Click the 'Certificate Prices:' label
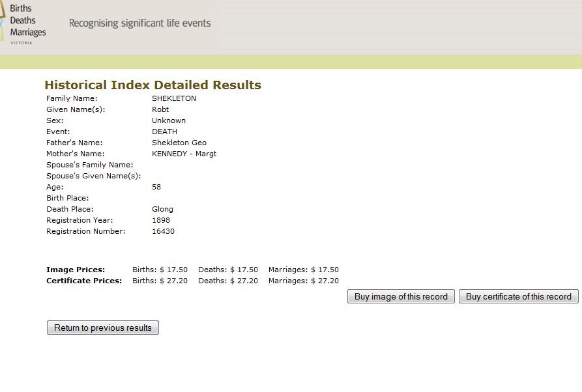The height and width of the screenshot is (392, 582). (x=84, y=281)
